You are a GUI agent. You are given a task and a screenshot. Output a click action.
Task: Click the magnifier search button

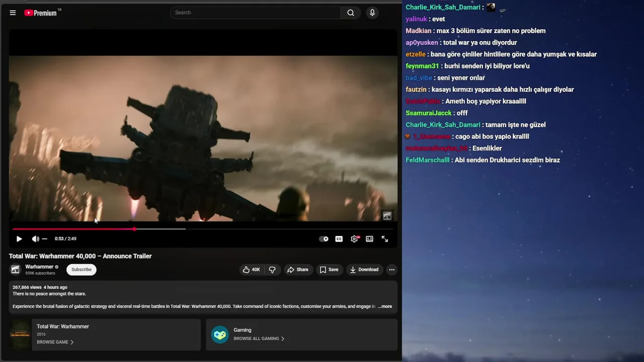(351, 13)
